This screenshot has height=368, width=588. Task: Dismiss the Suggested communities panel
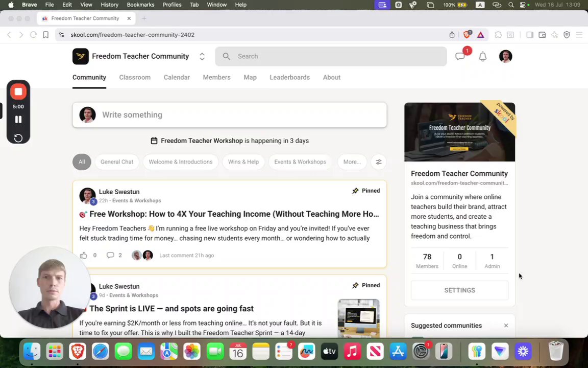click(x=506, y=326)
